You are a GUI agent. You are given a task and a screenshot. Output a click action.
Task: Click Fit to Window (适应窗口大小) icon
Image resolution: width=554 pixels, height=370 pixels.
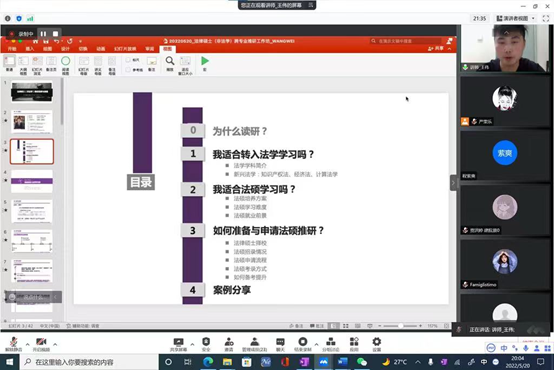tap(185, 65)
